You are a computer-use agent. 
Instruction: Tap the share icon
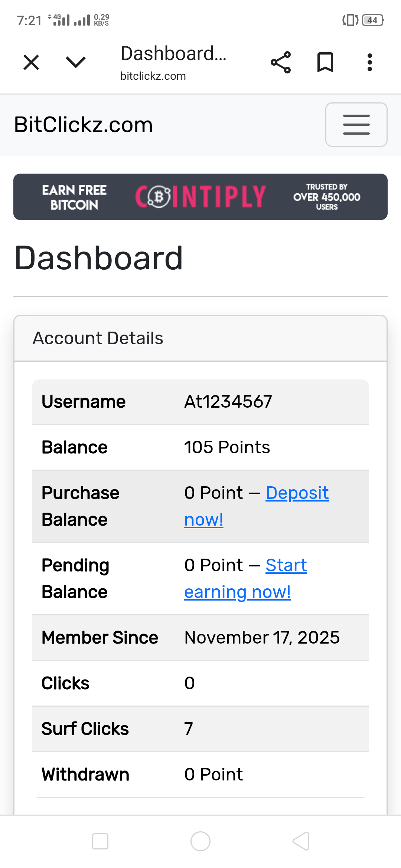281,62
